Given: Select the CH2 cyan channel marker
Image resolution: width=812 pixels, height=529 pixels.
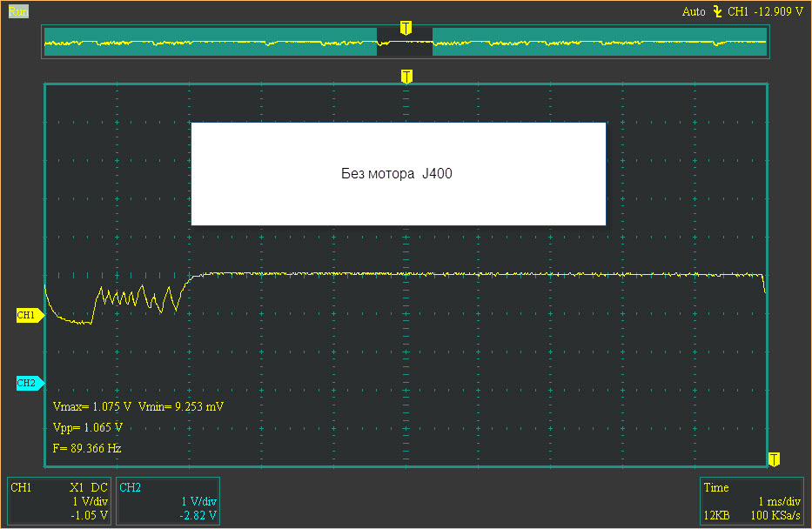Looking at the screenshot, I should click(30, 383).
